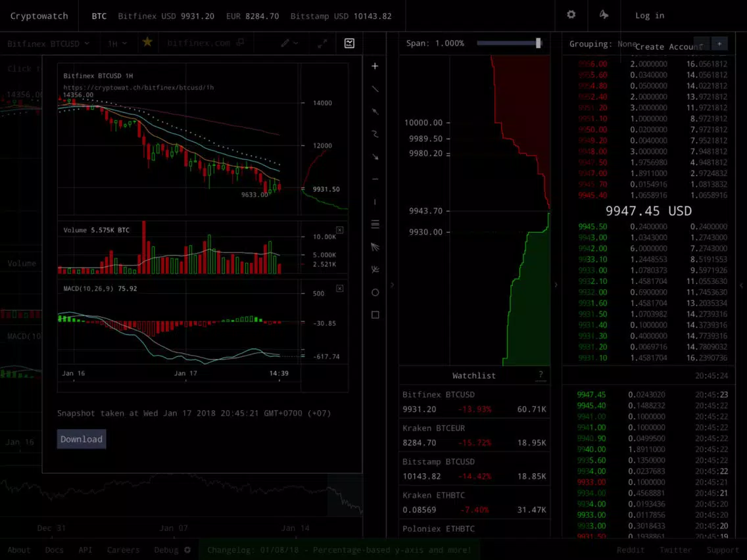This screenshot has width=747, height=560.
Task: Select the parallel lines Fibonacci retracement tool
Action: pyautogui.click(x=375, y=224)
